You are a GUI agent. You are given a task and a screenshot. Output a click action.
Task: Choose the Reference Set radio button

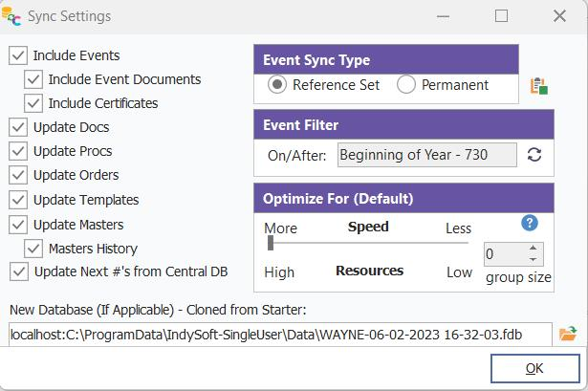tap(277, 85)
